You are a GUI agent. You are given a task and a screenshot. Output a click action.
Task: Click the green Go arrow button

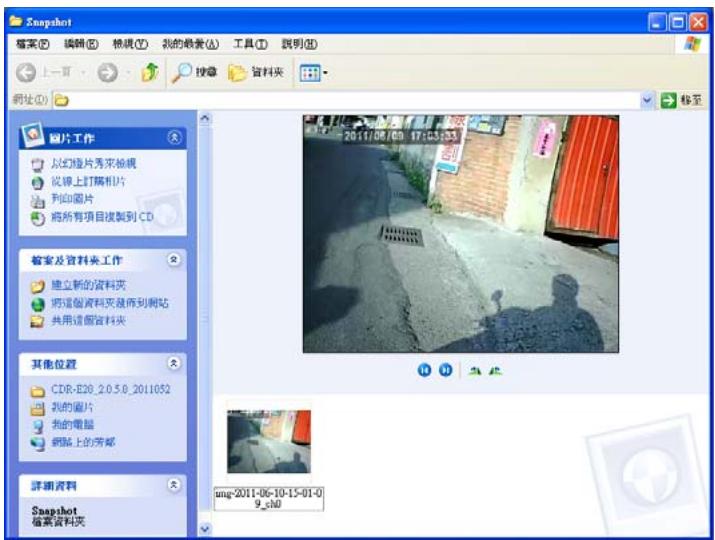668,100
